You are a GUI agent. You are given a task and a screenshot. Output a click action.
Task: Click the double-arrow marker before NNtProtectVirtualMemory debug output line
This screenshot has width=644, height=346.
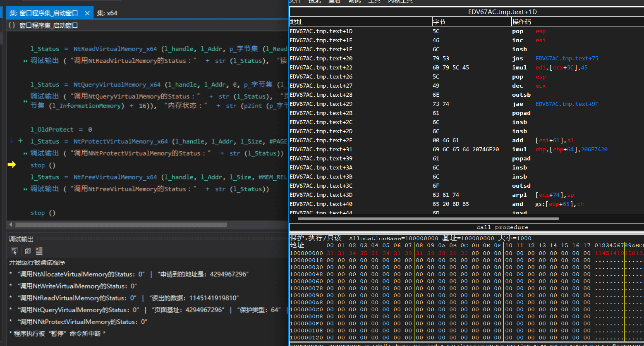[26, 153]
